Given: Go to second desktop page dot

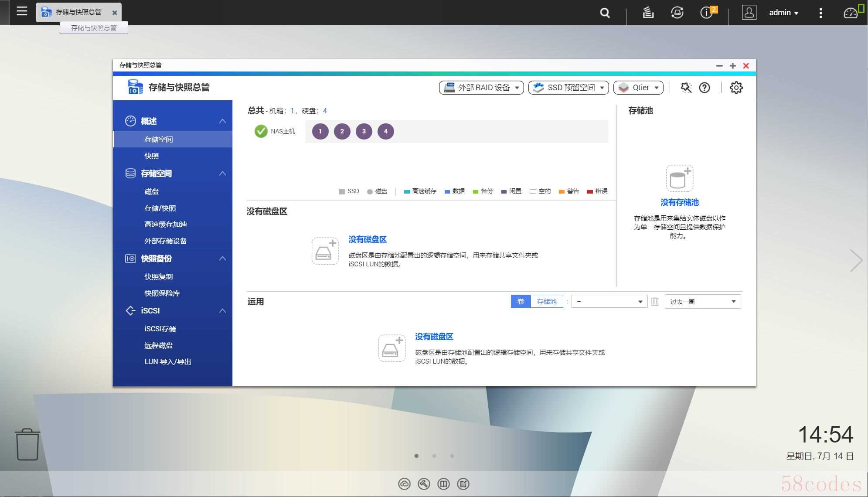Looking at the screenshot, I should tap(434, 456).
